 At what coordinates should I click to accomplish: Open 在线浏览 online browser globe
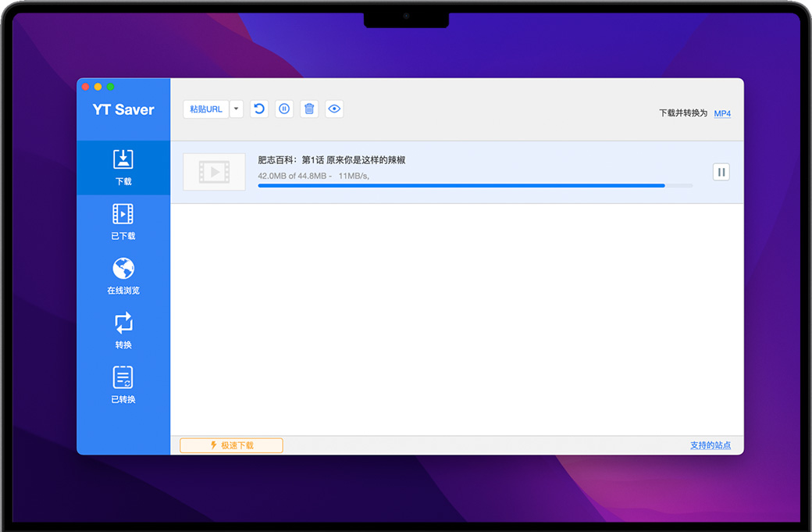click(x=123, y=277)
